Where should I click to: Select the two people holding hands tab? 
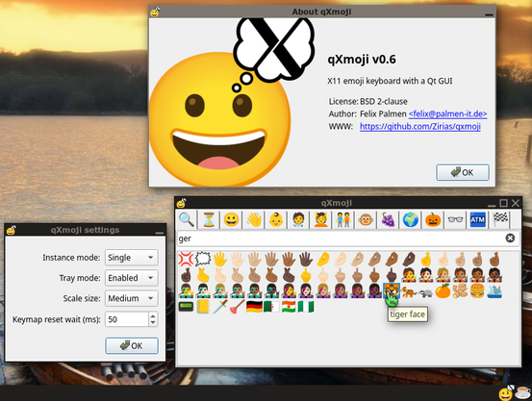(x=343, y=220)
